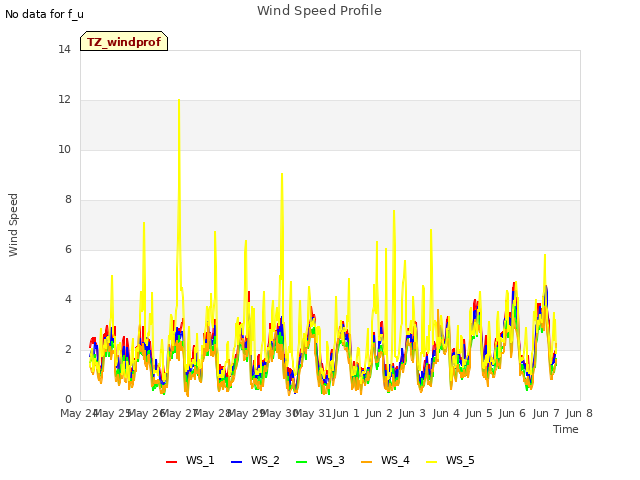Toggle the WS_3 legend entry
640x480 pixels.
(320, 460)
